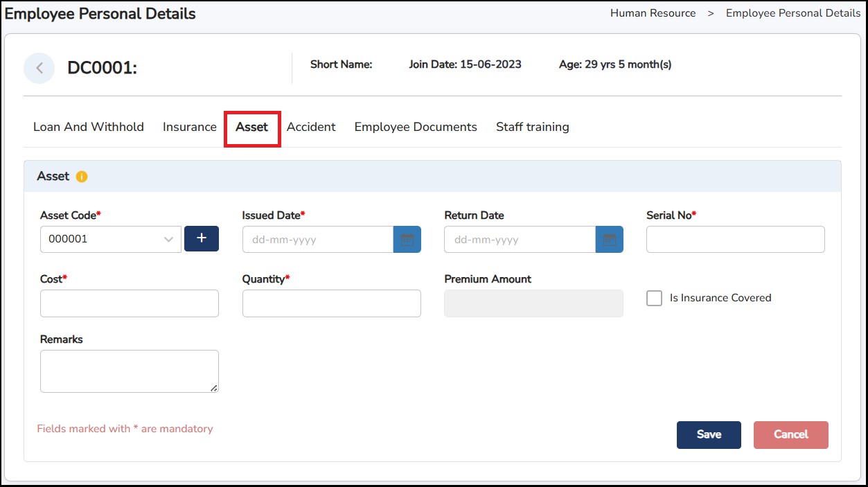Go to the Accident tab
The width and height of the screenshot is (868, 487).
coord(311,127)
